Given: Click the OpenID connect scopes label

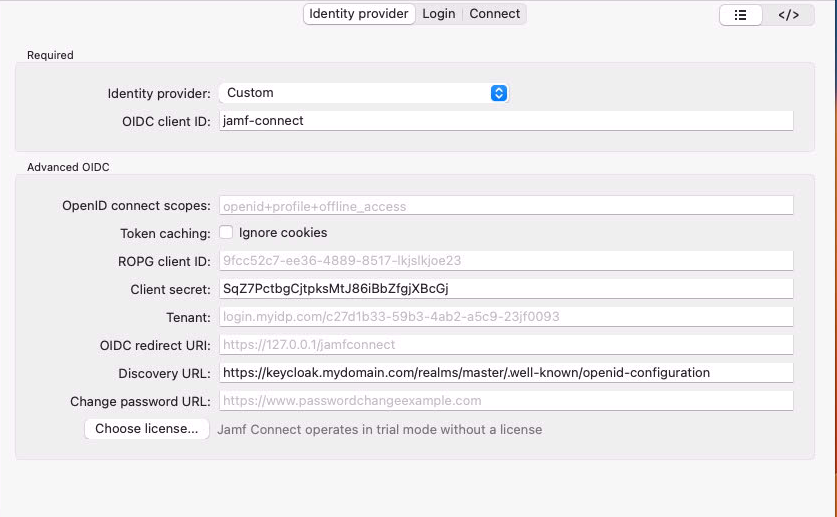Looking at the screenshot, I should pos(137,206).
